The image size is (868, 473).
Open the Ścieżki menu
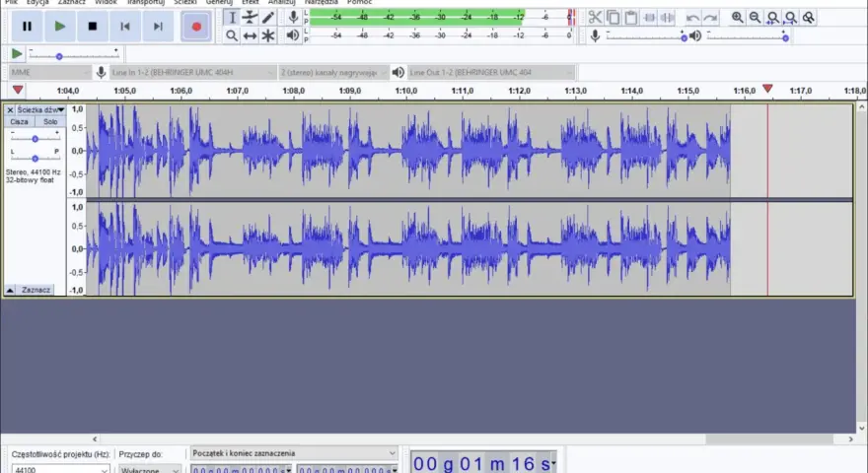tap(185, 2)
